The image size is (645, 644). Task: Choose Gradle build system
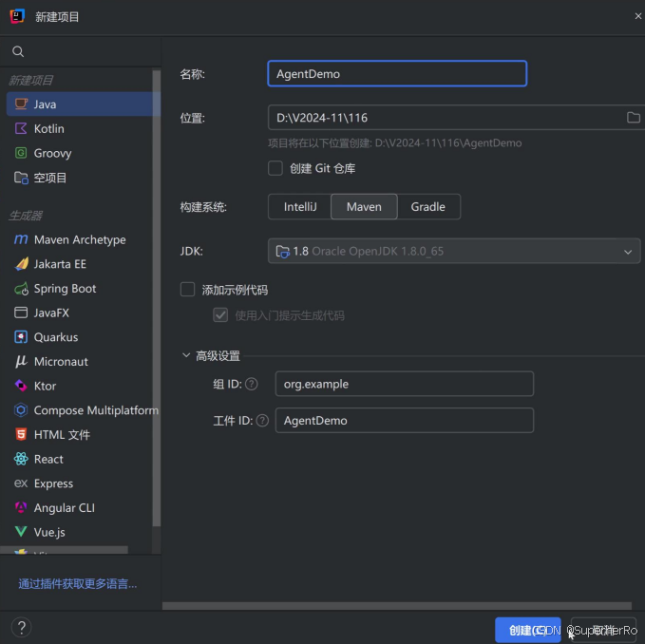click(427, 206)
